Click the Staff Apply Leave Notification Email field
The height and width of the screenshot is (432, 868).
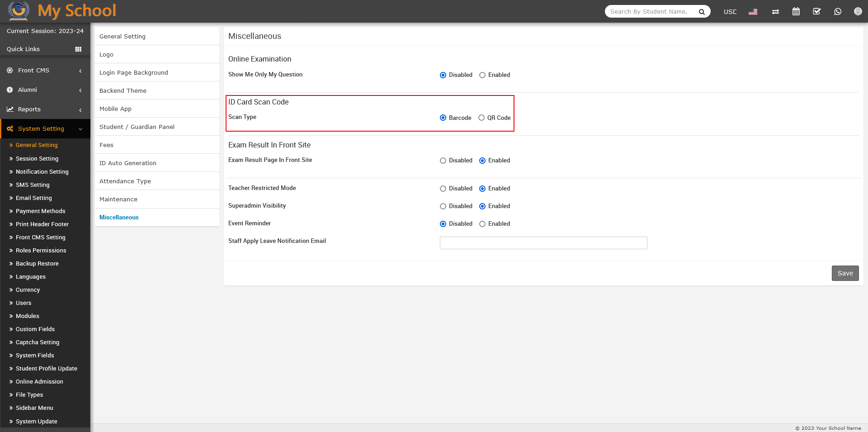(542, 242)
